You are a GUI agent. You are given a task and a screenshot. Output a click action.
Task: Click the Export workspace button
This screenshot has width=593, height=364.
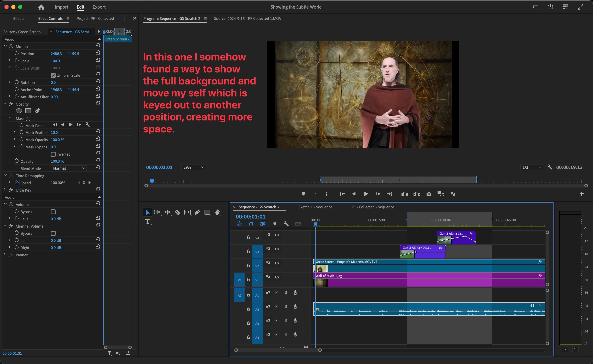coord(99,7)
